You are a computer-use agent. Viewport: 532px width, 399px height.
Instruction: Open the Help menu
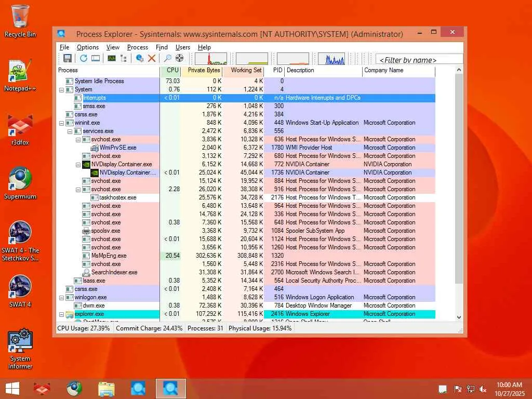point(204,47)
